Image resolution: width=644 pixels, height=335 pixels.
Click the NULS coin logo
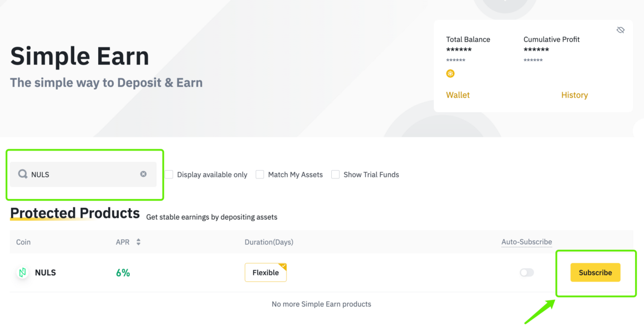(23, 272)
